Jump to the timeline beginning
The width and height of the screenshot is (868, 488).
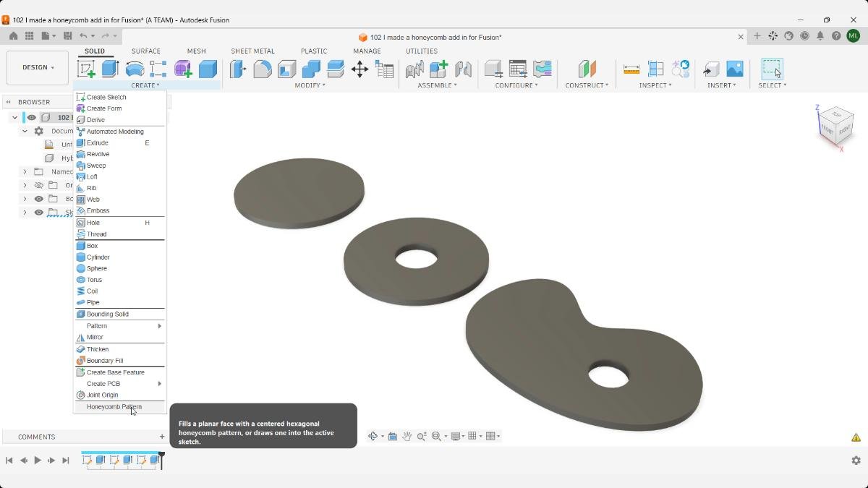(9, 460)
